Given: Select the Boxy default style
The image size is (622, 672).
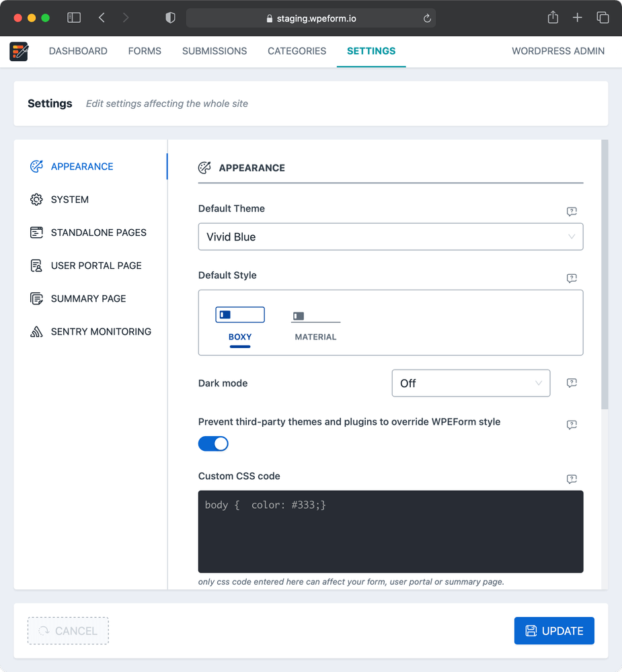Looking at the screenshot, I should tap(240, 323).
